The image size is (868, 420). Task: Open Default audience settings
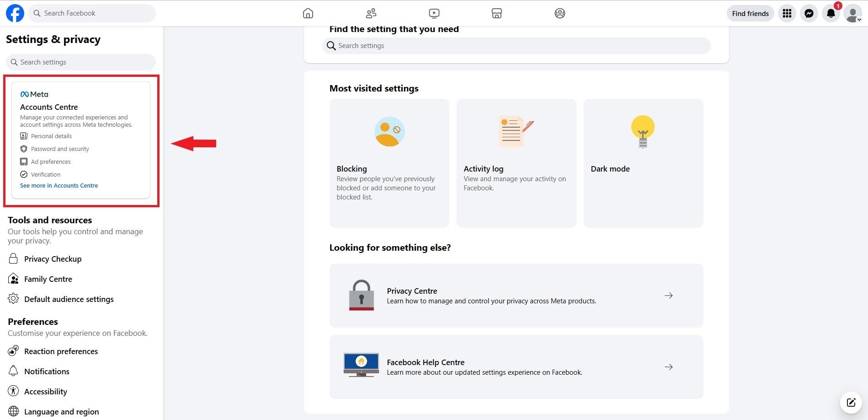tap(69, 299)
